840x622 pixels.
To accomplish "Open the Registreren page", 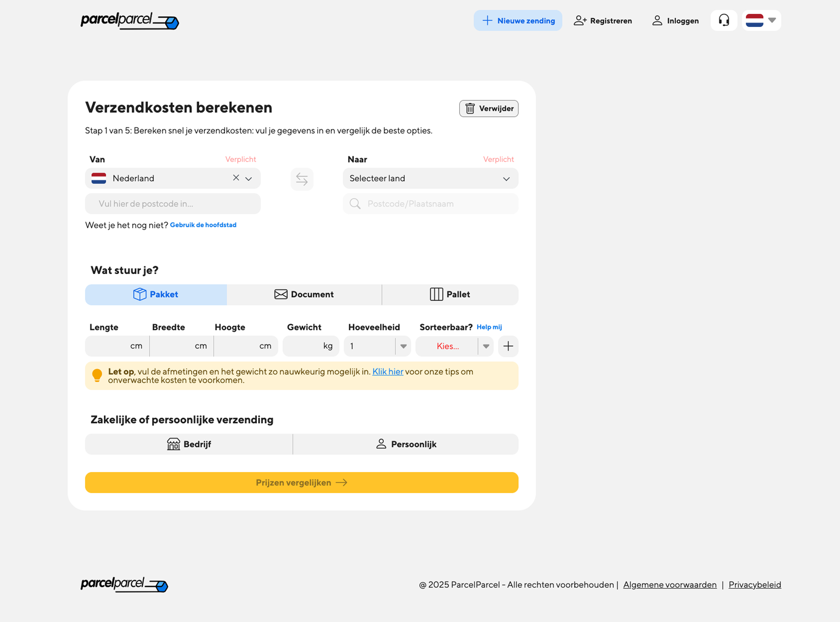I will click(603, 20).
